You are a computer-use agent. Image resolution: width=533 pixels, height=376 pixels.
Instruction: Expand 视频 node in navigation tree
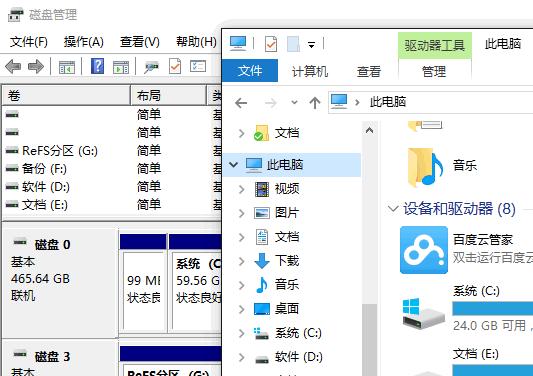coord(241,189)
